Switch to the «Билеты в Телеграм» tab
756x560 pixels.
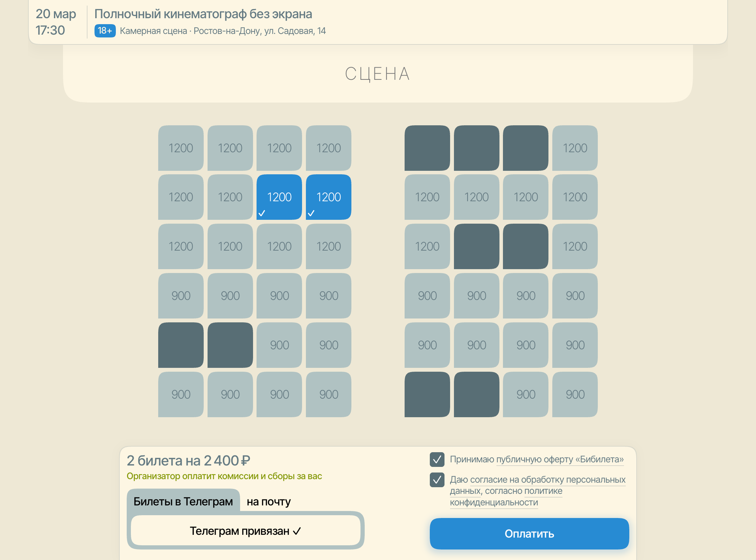point(183,501)
